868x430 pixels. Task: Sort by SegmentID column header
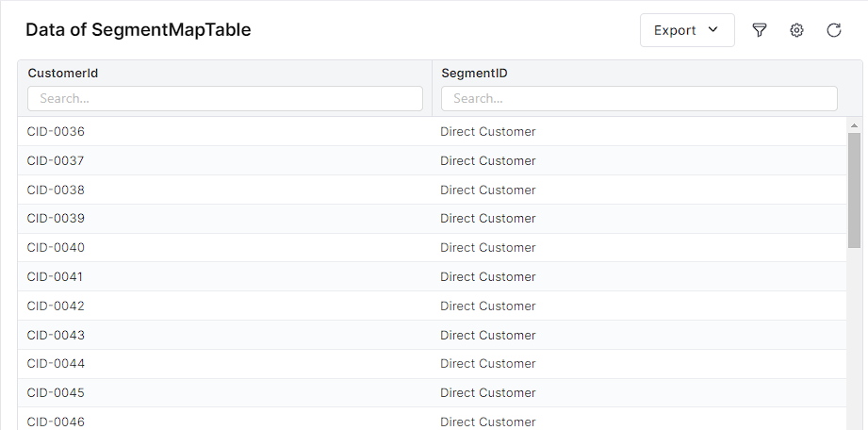pyautogui.click(x=475, y=73)
